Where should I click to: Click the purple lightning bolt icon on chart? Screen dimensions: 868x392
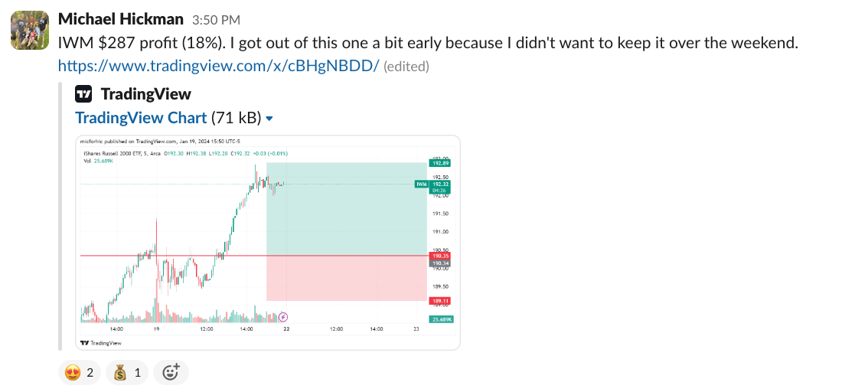283,316
